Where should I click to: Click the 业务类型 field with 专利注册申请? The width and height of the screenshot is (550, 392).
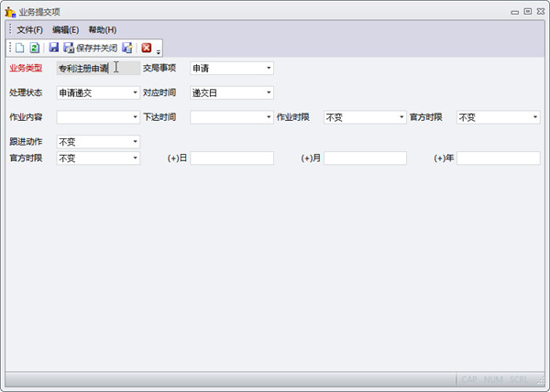pyautogui.click(x=98, y=68)
